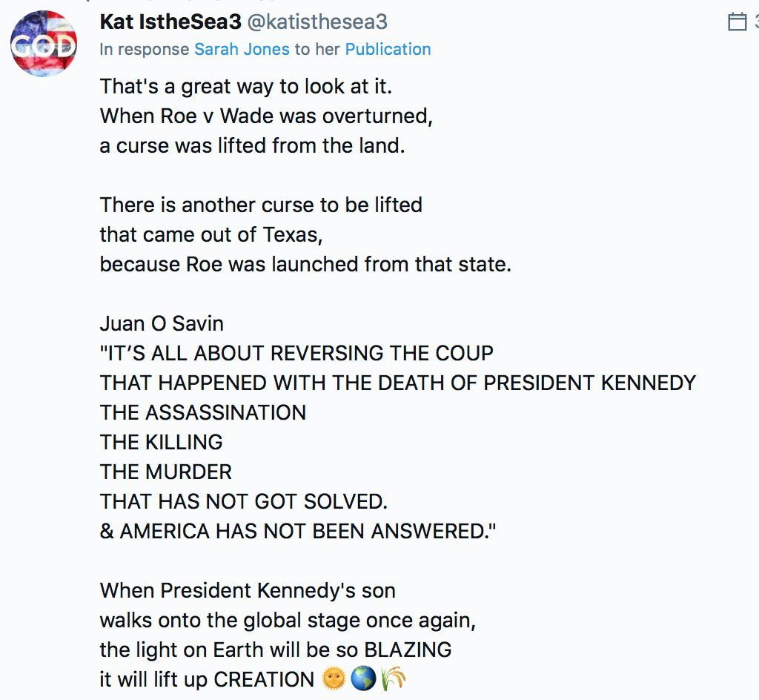This screenshot has width=759, height=700.
Task: Click the @katisthesea3 handle
Action: pos(316,22)
